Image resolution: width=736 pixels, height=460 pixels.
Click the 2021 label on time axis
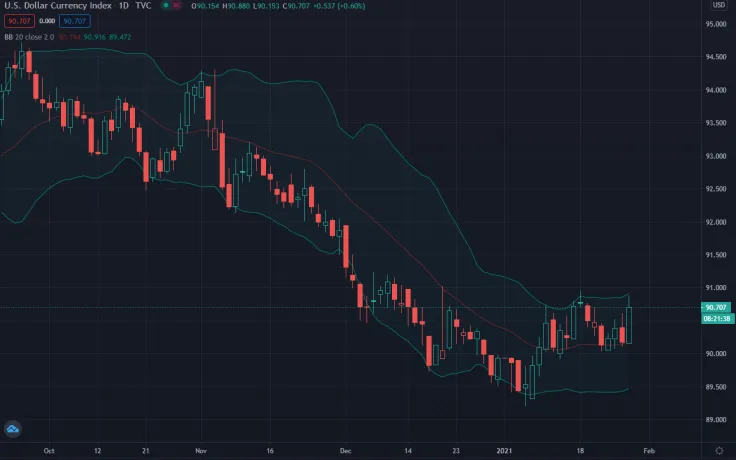pos(505,451)
